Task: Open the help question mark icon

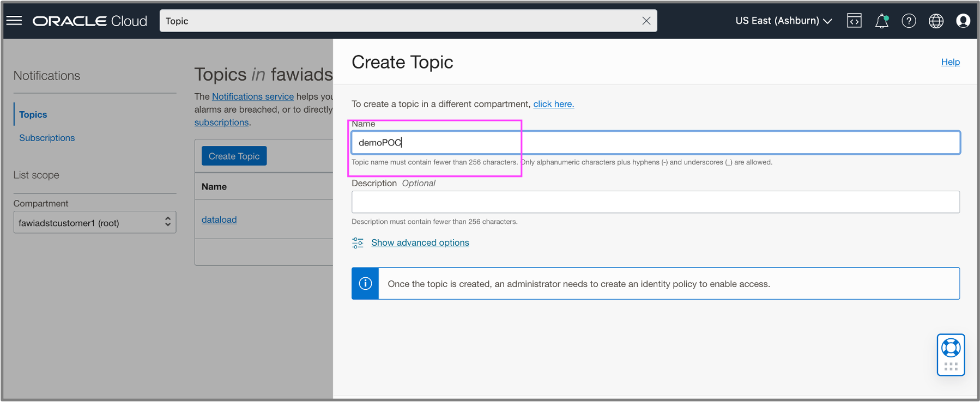Action: click(x=909, y=21)
